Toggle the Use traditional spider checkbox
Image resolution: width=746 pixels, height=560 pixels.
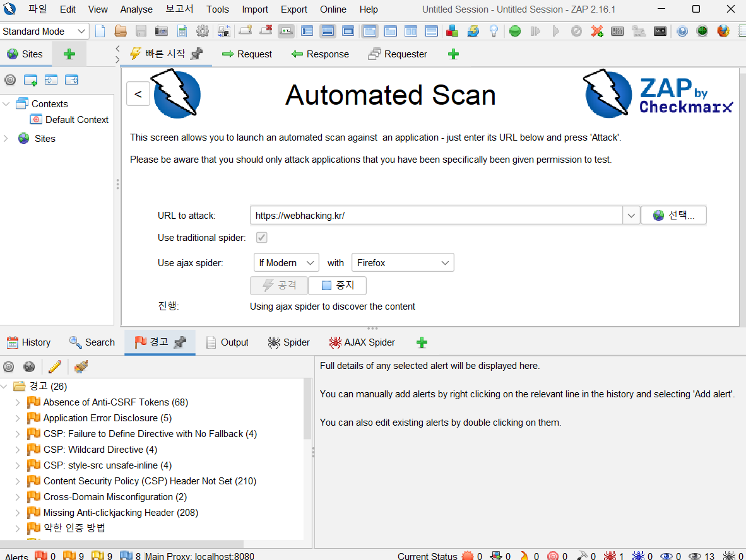tap(261, 238)
